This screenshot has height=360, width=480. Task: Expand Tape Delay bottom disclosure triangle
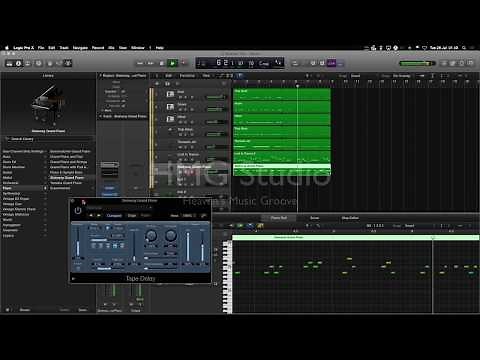tap(74, 278)
